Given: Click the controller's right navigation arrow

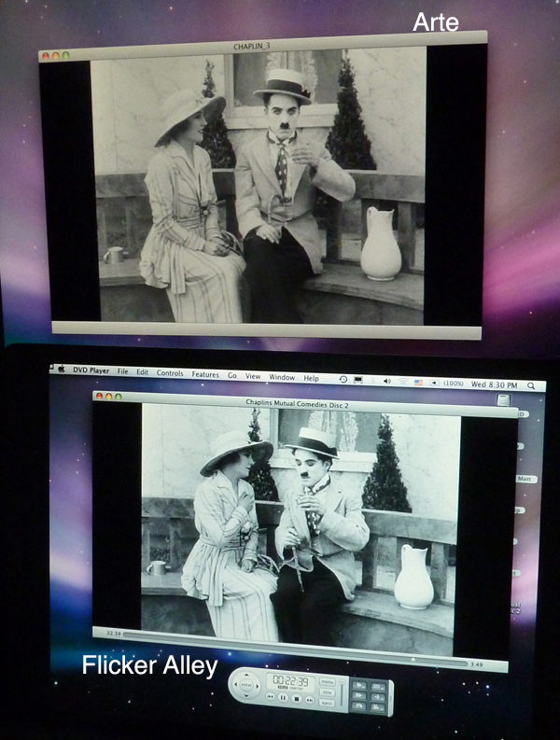Looking at the screenshot, I should [258, 686].
